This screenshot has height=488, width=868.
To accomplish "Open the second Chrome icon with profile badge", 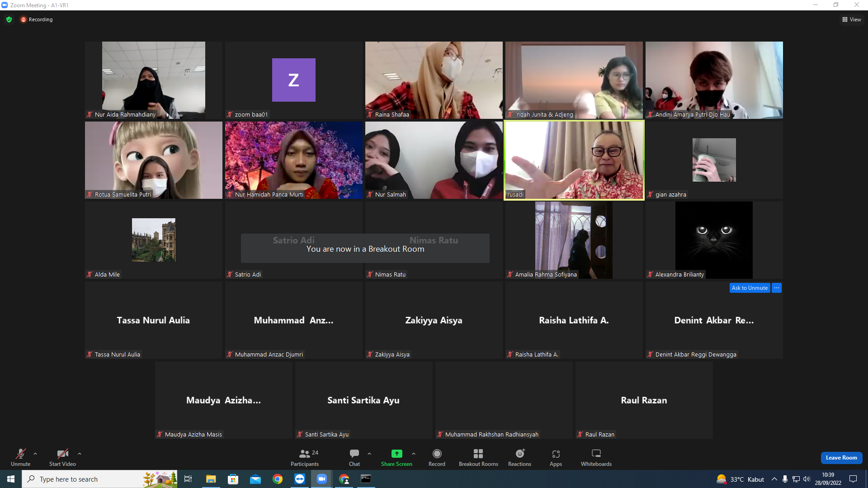I will (344, 479).
